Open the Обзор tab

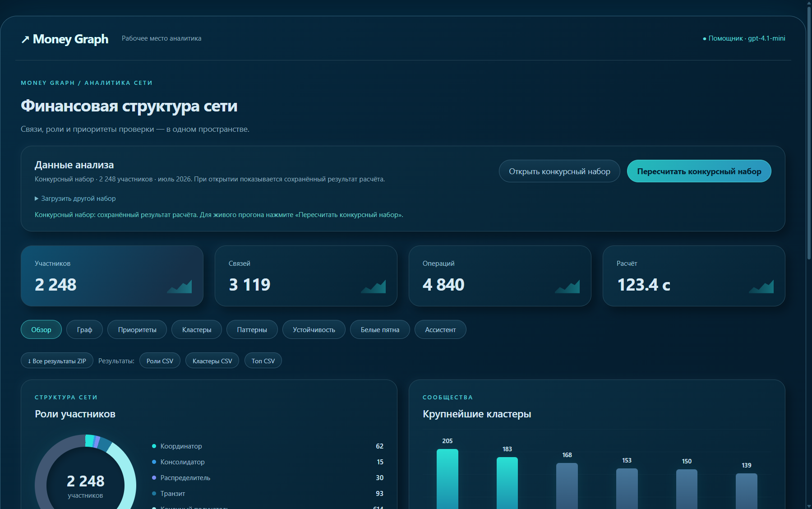[x=41, y=329]
